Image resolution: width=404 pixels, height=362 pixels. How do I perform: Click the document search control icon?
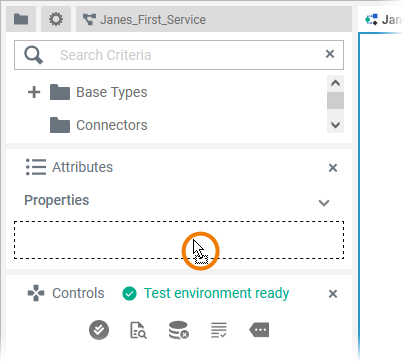point(138,330)
